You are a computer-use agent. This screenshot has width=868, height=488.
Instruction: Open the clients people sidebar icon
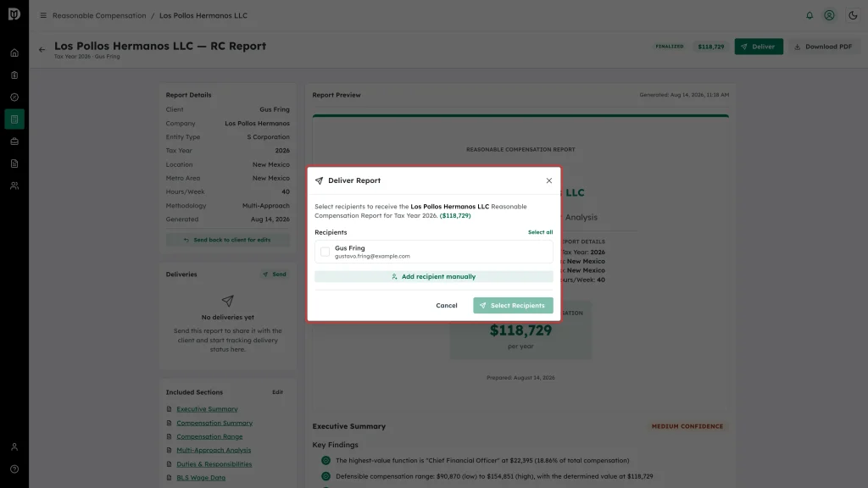tap(14, 186)
